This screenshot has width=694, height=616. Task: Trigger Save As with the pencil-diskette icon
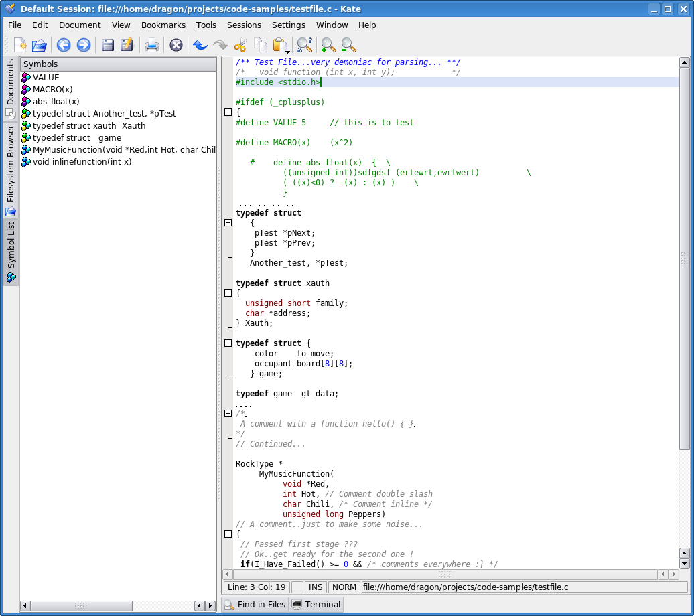pos(128,45)
